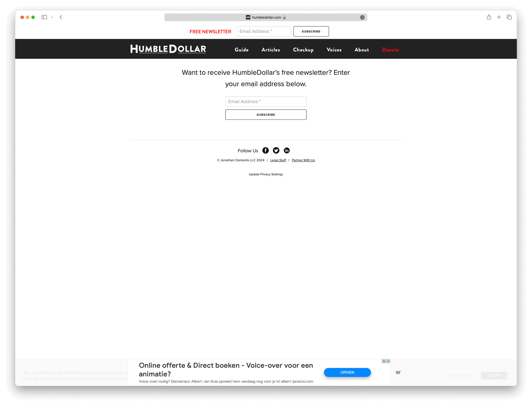Viewport: 532px width, 406px height.
Task: Click the Subscribe button in newsletter form
Action: (x=266, y=114)
